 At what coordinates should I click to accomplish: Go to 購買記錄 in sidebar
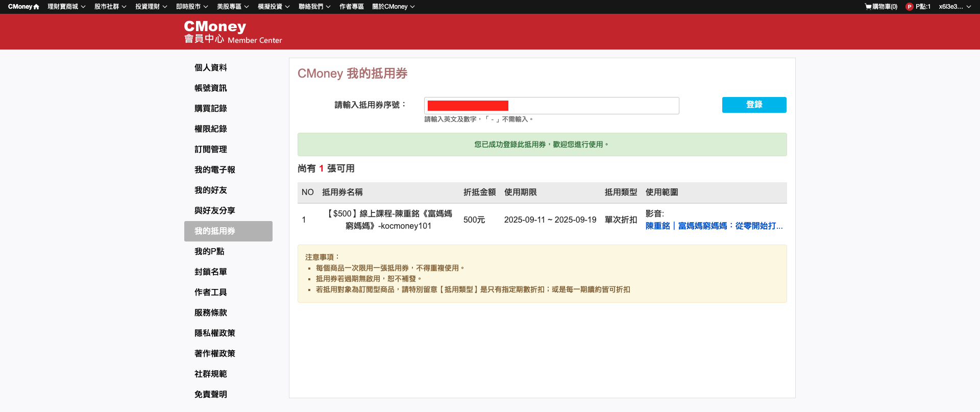pyautogui.click(x=211, y=108)
